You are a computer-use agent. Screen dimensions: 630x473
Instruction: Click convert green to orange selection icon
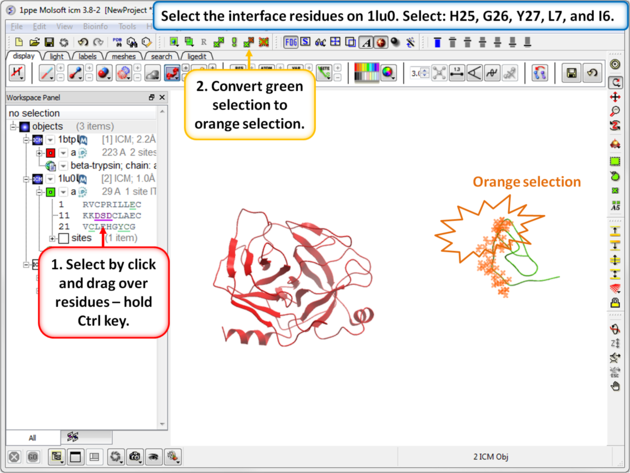tap(249, 42)
